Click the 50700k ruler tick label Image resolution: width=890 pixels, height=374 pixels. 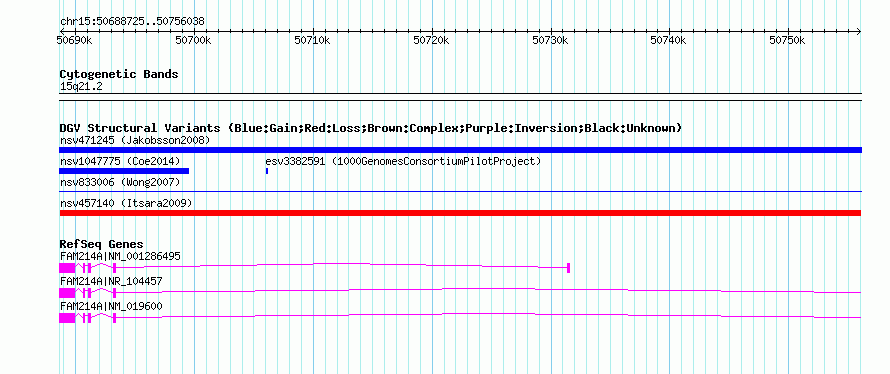point(194,40)
